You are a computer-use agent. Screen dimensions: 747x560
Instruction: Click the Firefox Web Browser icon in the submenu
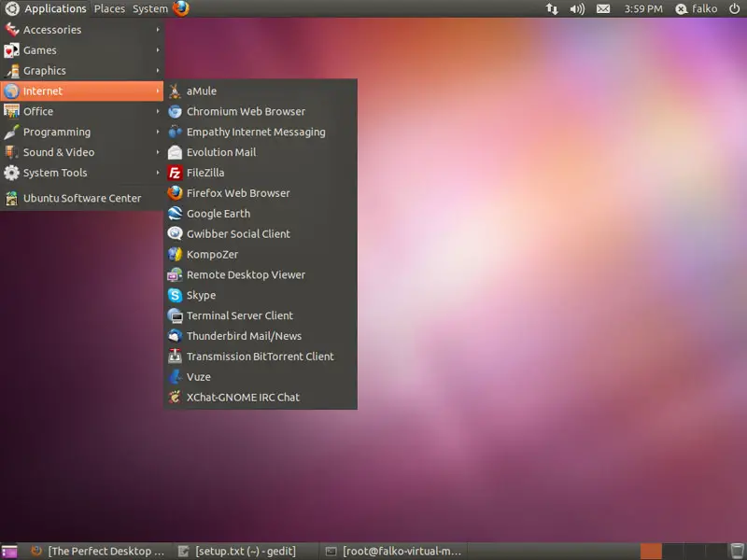175,193
